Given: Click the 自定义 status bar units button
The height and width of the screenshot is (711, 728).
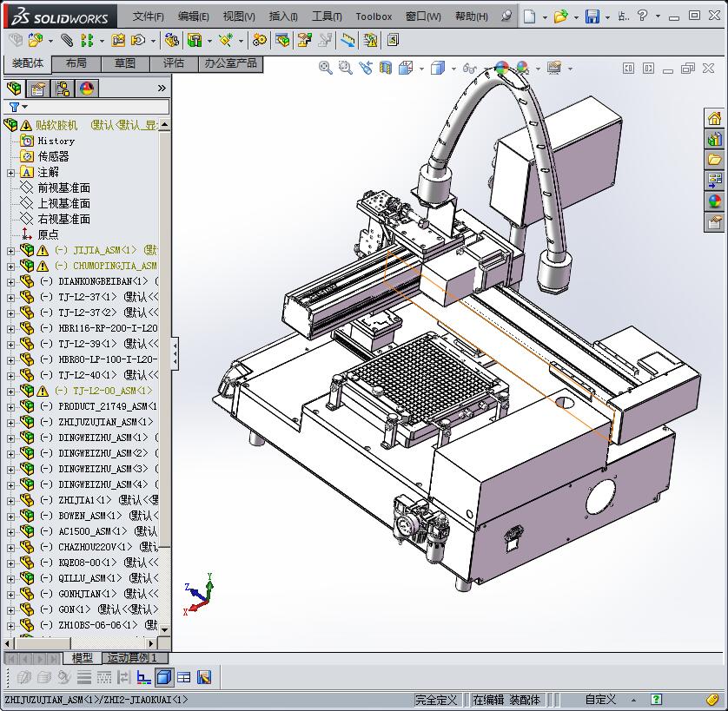Looking at the screenshot, I should [600, 700].
